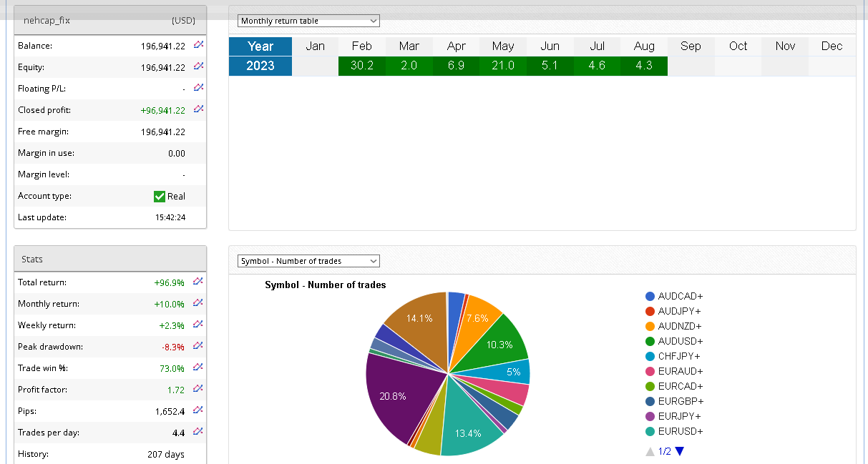Image resolution: width=868 pixels, height=464 pixels.
Task: Click the Feb 30.2 monthly return cell
Action: (x=361, y=66)
